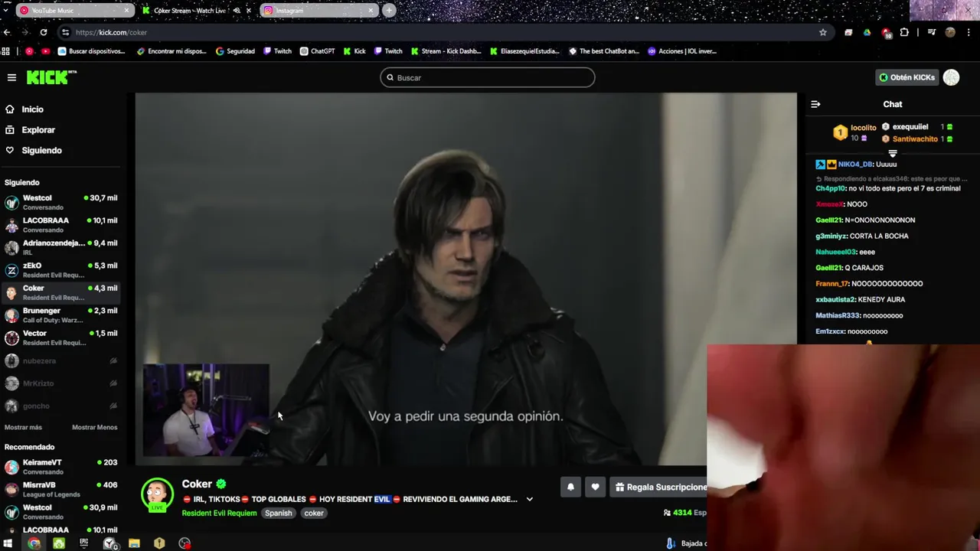980x551 pixels.
Task: Open the Extensions puzzle icon
Action: (904, 32)
